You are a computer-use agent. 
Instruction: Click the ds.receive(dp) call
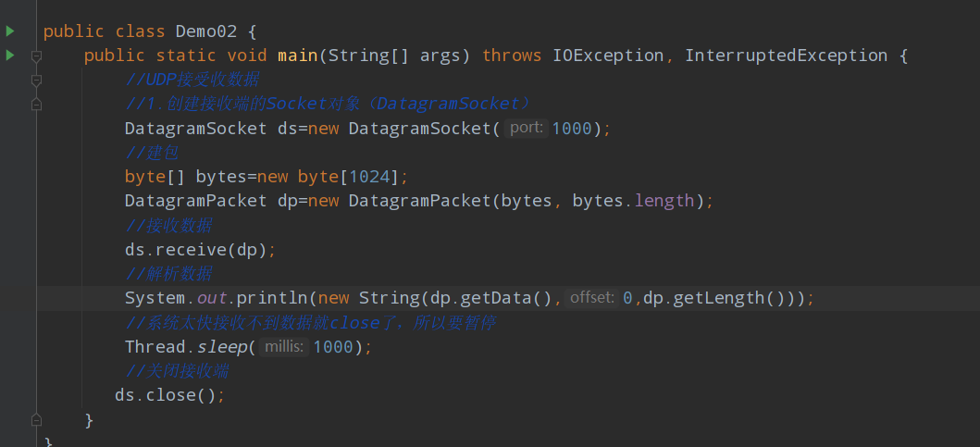click(201, 250)
